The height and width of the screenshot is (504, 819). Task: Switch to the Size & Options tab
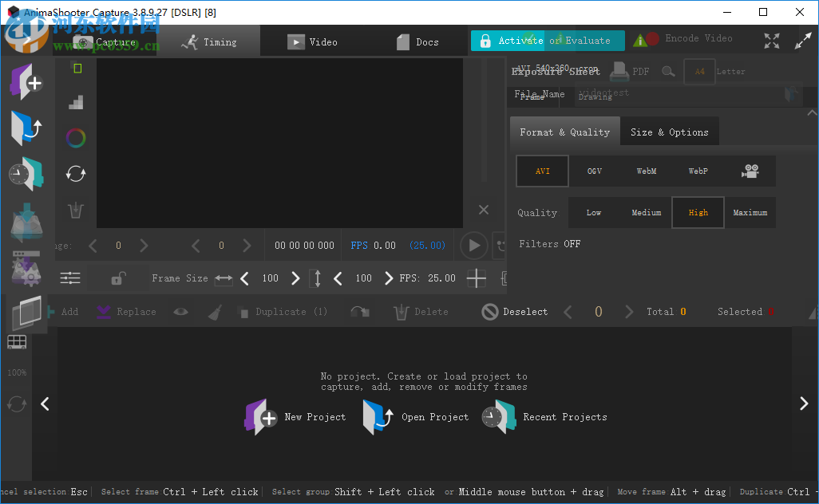pos(669,131)
